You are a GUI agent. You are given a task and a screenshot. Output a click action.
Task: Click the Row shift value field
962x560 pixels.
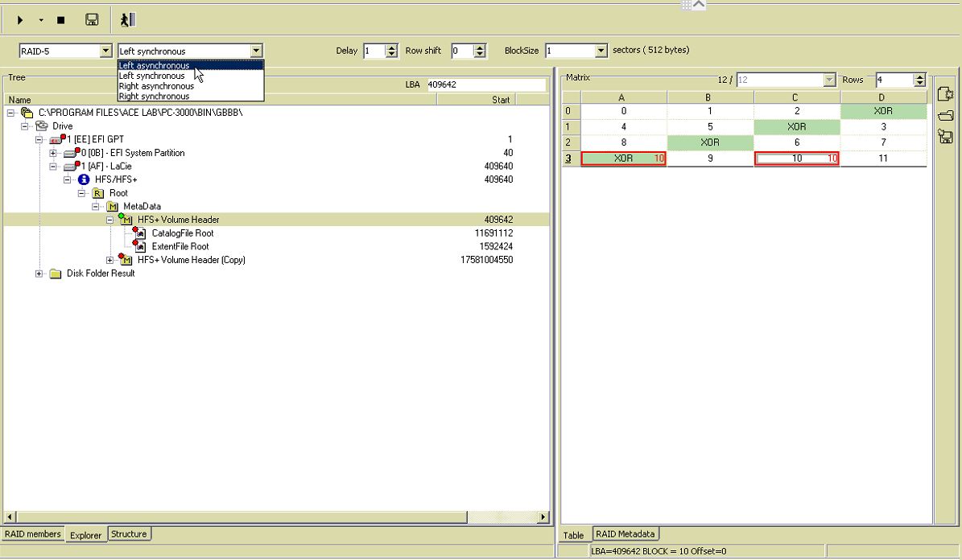pyautogui.click(x=463, y=51)
